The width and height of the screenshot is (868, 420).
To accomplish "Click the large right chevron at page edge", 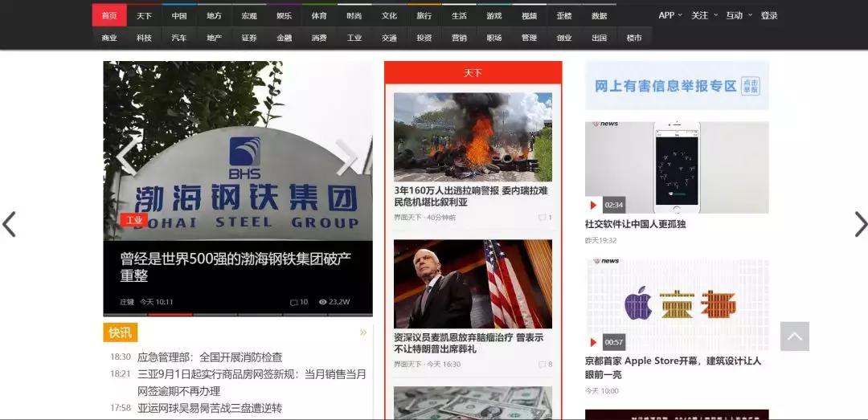I will 861,224.
